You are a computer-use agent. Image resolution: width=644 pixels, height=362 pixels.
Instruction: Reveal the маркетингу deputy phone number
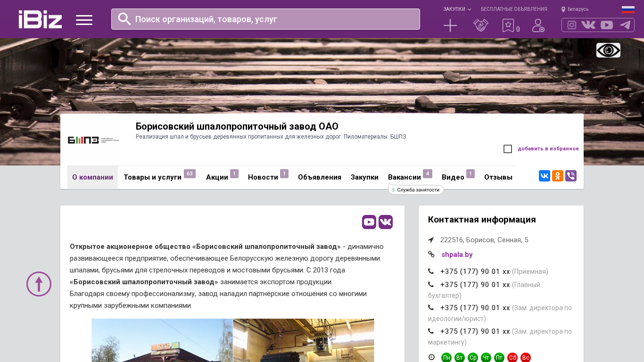click(x=475, y=331)
